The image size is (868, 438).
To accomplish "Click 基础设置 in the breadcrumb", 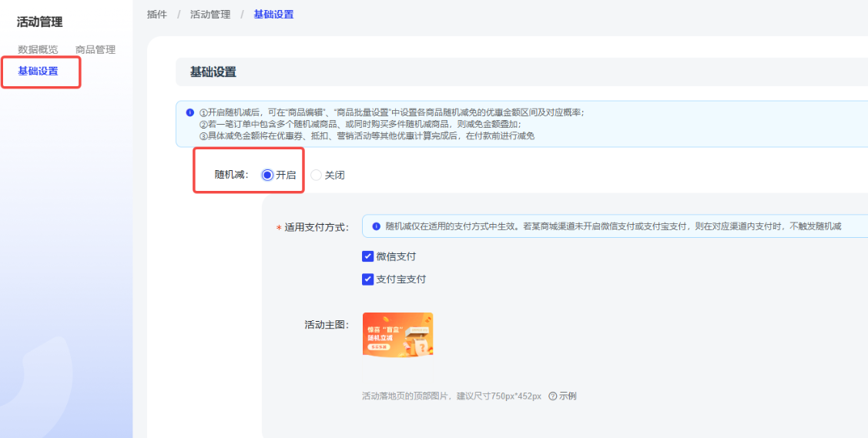I will (273, 15).
